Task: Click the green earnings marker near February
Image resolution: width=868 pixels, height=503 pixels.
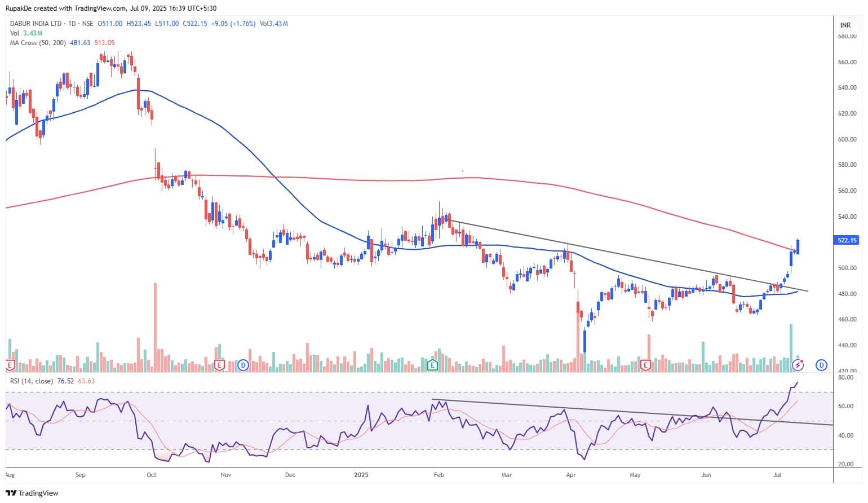Action: [432, 365]
